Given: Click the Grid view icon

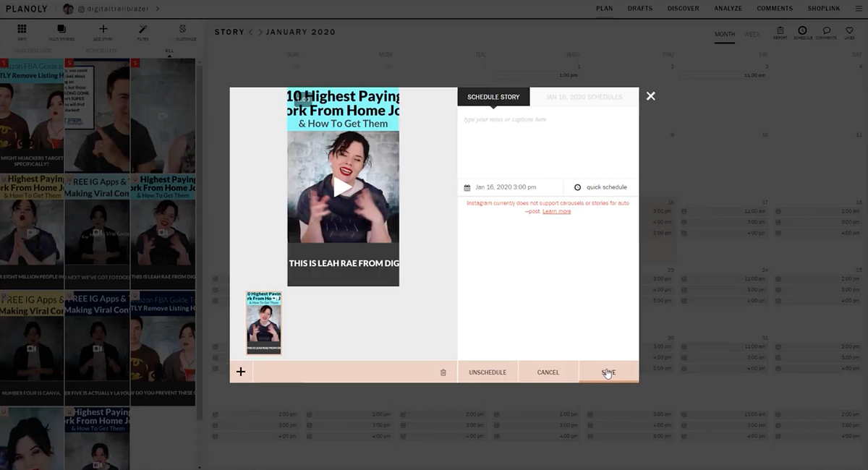Looking at the screenshot, I should 22,29.
